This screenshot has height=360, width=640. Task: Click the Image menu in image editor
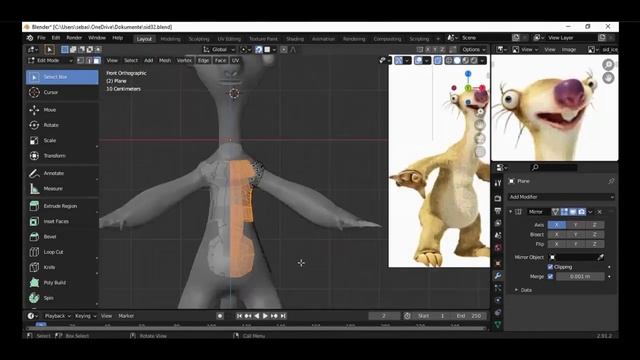[569, 49]
